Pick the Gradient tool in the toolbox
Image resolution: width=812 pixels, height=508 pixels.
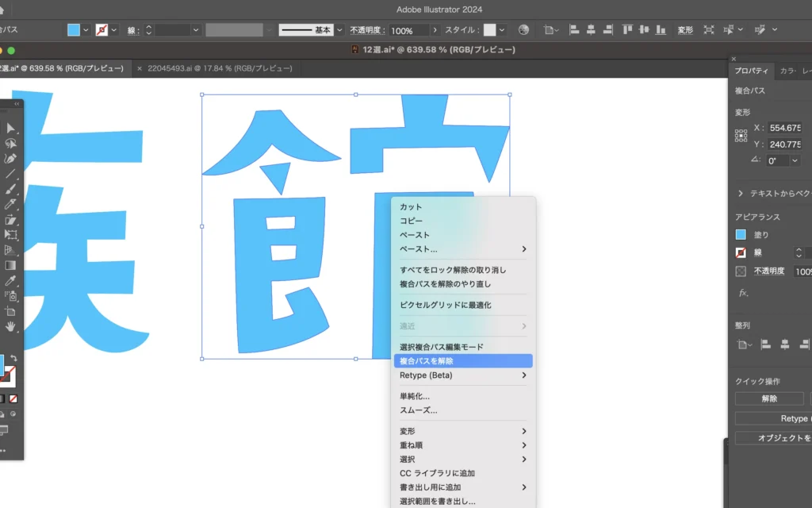point(11,266)
